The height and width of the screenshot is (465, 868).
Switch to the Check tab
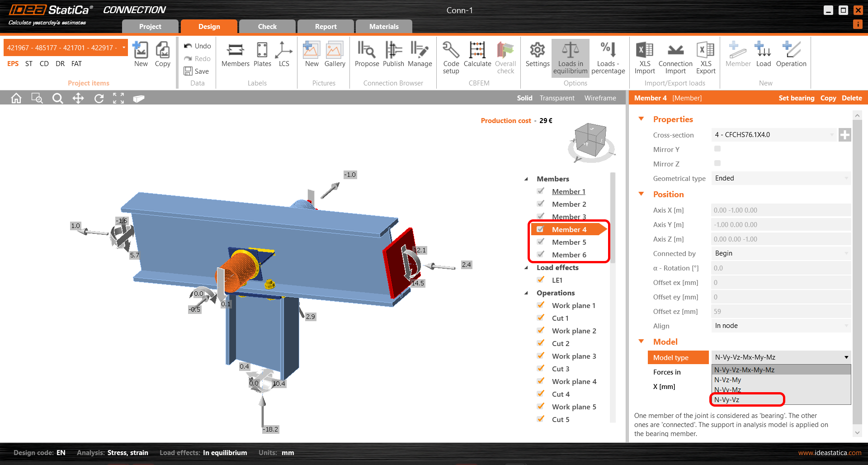(x=267, y=27)
